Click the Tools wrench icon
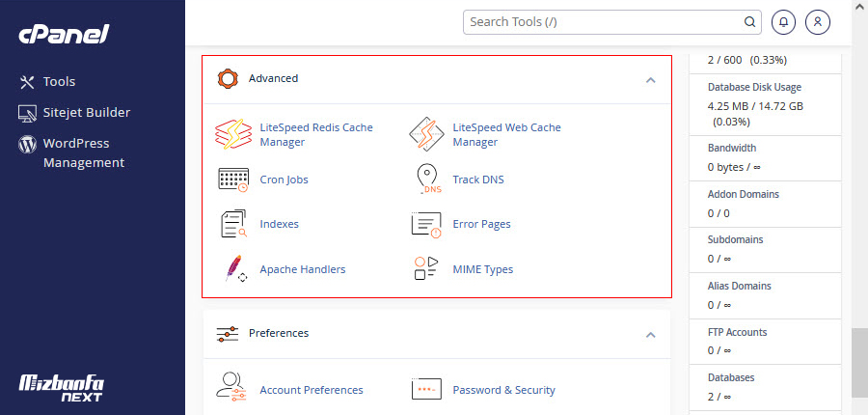Image resolution: width=868 pixels, height=415 pixels. click(x=27, y=82)
